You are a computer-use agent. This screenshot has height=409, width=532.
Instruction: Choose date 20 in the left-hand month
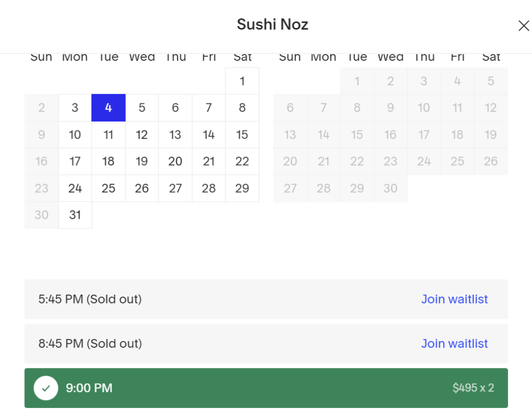pos(176,161)
